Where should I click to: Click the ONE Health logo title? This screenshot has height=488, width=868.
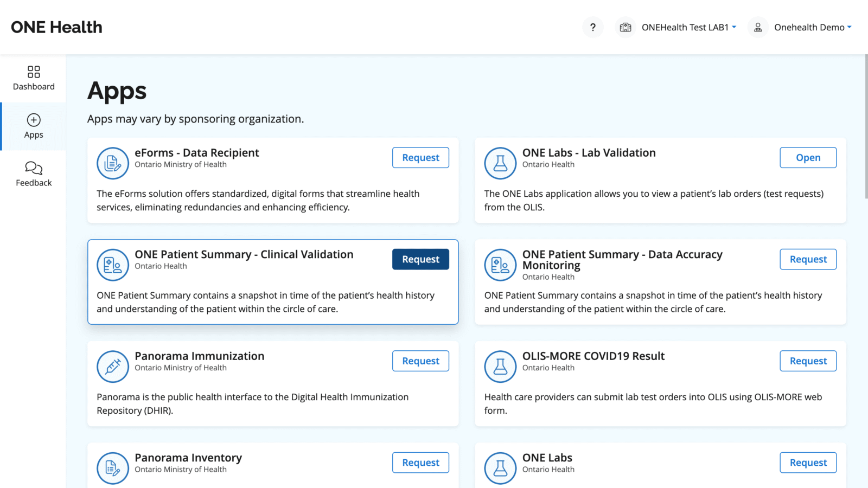coord(56,27)
